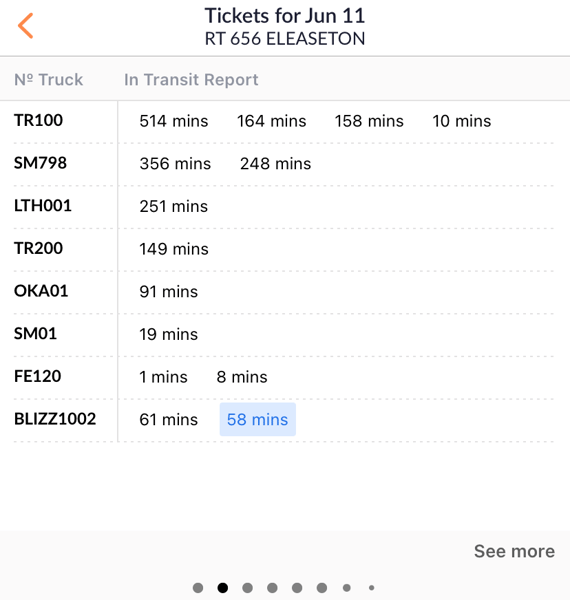Open the 164 mins ticket entry
This screenshot has height=600, width=570.
(x=272, y=121)
